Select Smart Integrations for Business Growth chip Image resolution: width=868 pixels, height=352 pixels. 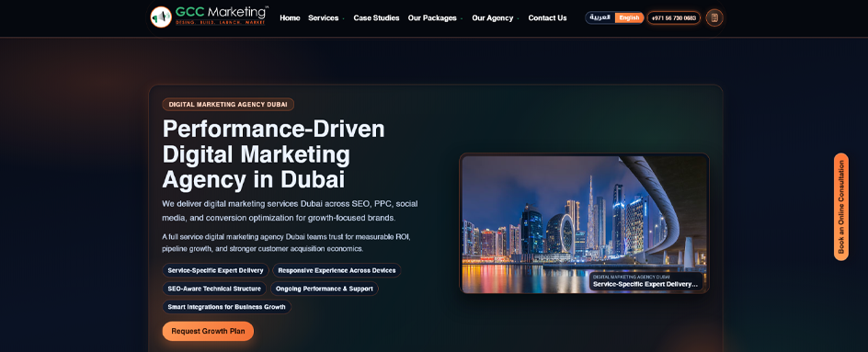[226, 307]
